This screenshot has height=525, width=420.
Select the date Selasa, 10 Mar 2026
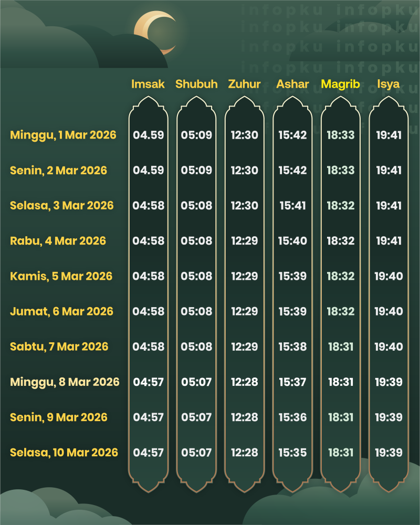[x=64, y=453]
